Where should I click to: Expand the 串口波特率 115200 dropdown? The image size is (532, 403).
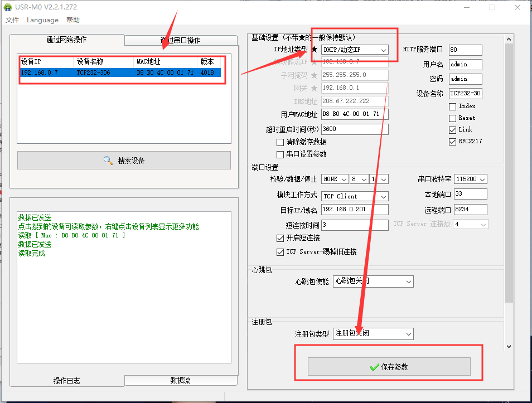pos(471,179)
